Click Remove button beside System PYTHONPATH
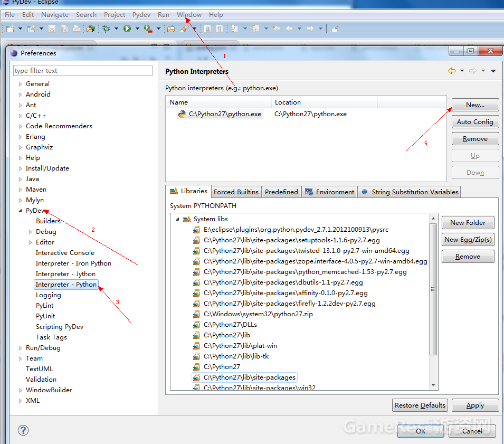Screen dimensions: 504x444 tap(468, 257)
